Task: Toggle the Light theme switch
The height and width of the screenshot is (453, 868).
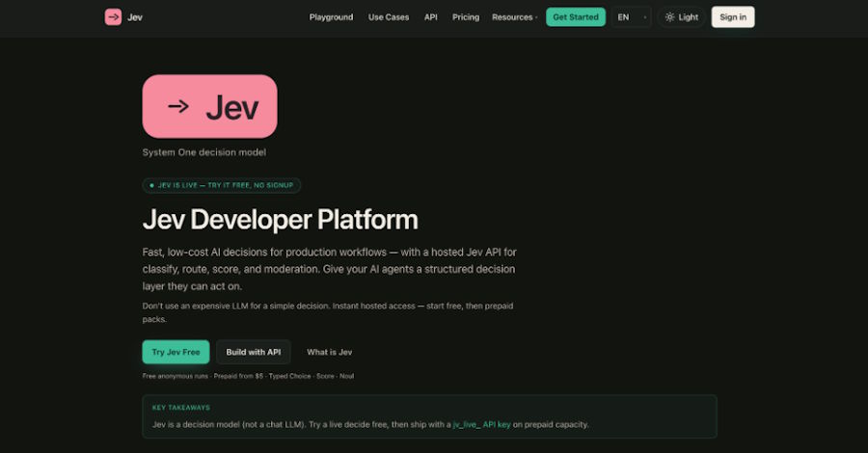Action: pyautogui.click(x=682, y=17)
